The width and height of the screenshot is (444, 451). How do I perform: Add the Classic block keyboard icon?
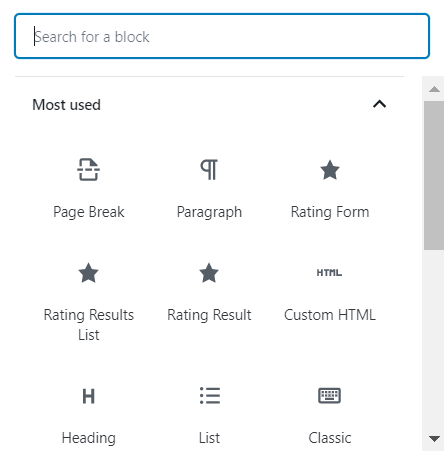(329, 396)
